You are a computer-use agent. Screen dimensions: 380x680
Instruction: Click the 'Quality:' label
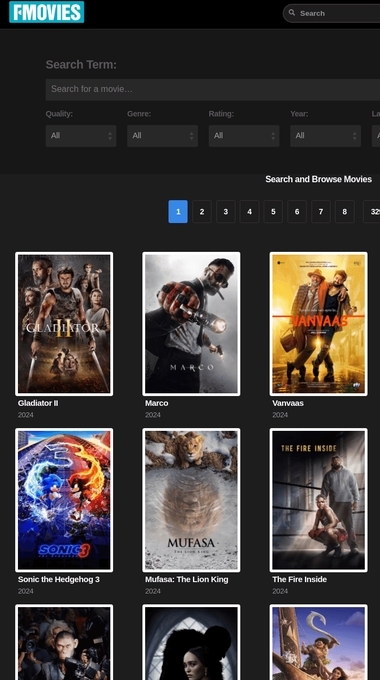click(59, 114)
